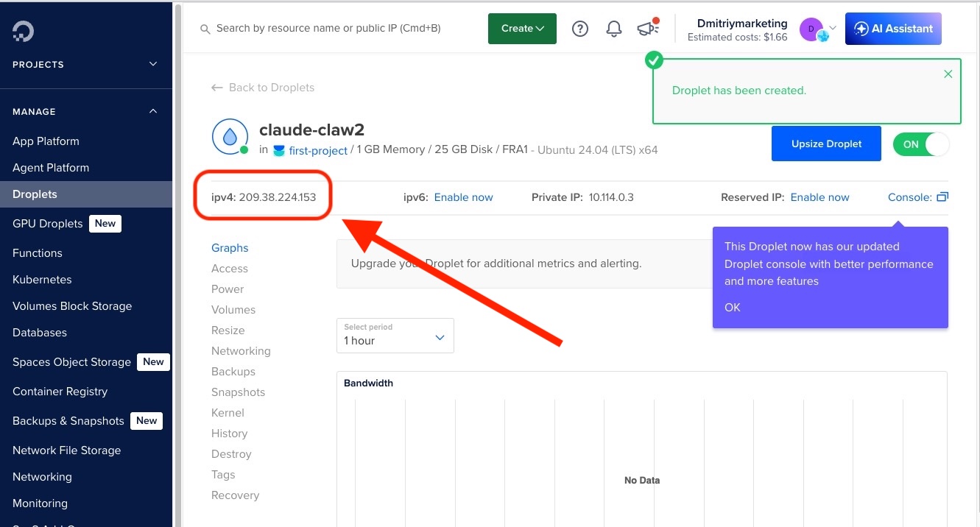Select the Backups droplet tab
Viewport: 980px width, 527px height.
(233, 372)
